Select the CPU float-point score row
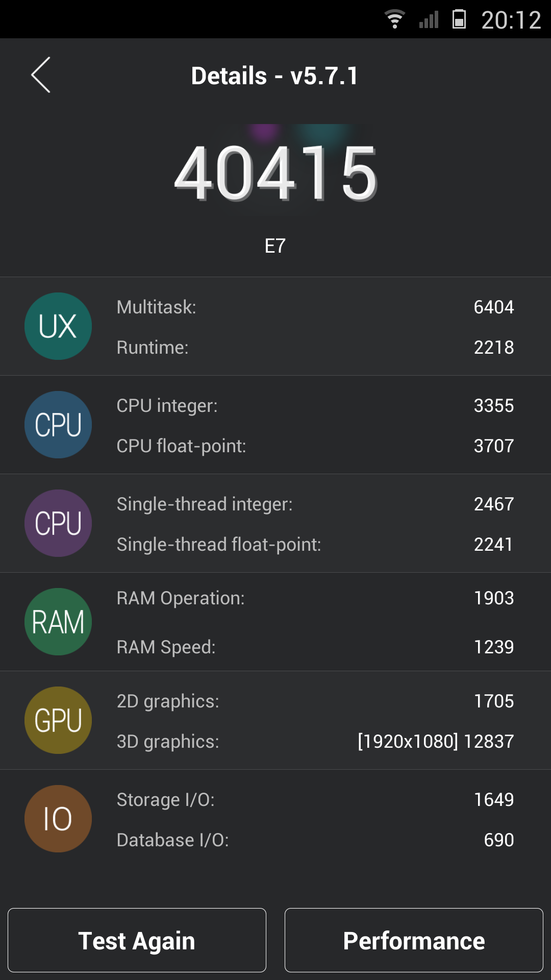Screen dimensions: 551x980 tap(315, 446)
